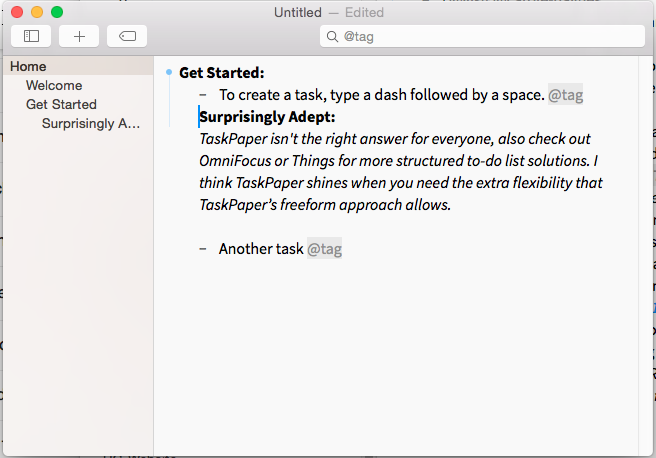Select Get Started in the sidebar
Screen dimensions: 656x458
pyautogui.click(x=61, y=104)
